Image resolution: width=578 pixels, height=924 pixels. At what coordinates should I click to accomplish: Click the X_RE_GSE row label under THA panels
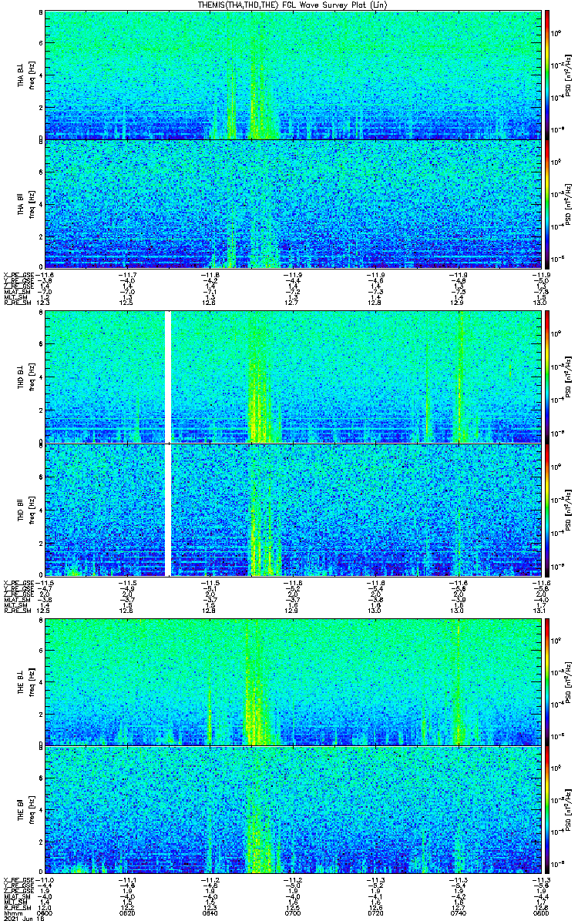(19, 274)
